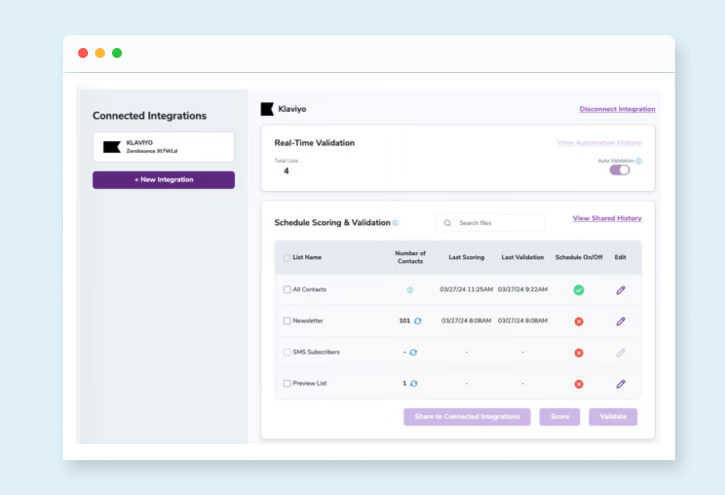Check the select-all List Name checkbox
The height and width of the screenshot is (495, 725).
point(287,258)
